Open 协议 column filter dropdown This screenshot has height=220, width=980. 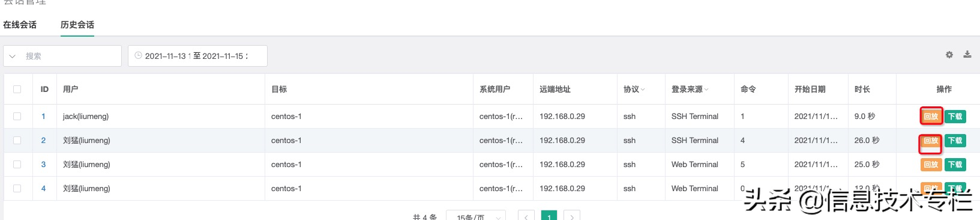click(x=643, y=89)
